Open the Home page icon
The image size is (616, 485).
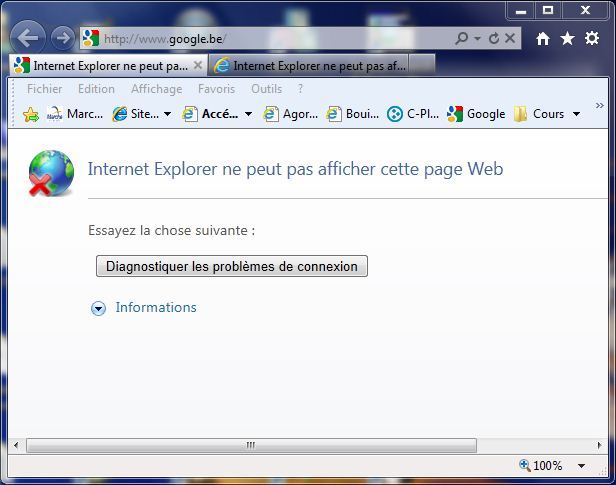(x=543, y=38)
